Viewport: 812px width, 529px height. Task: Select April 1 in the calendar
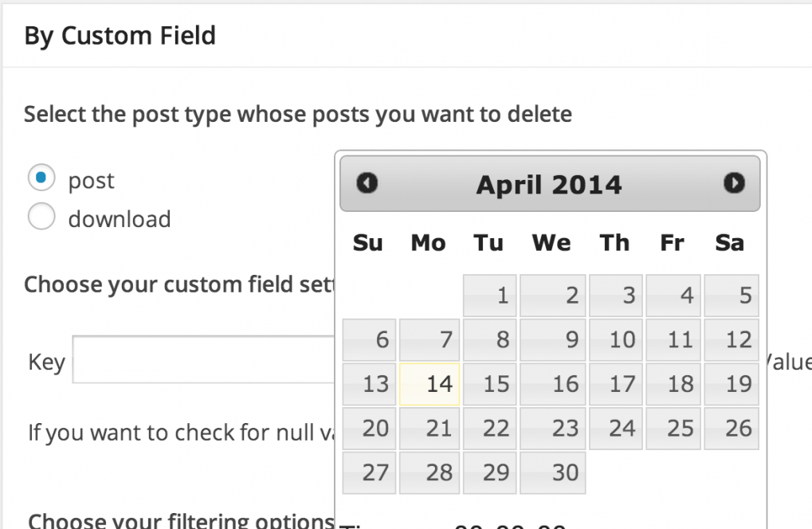(x=489, y=295)
